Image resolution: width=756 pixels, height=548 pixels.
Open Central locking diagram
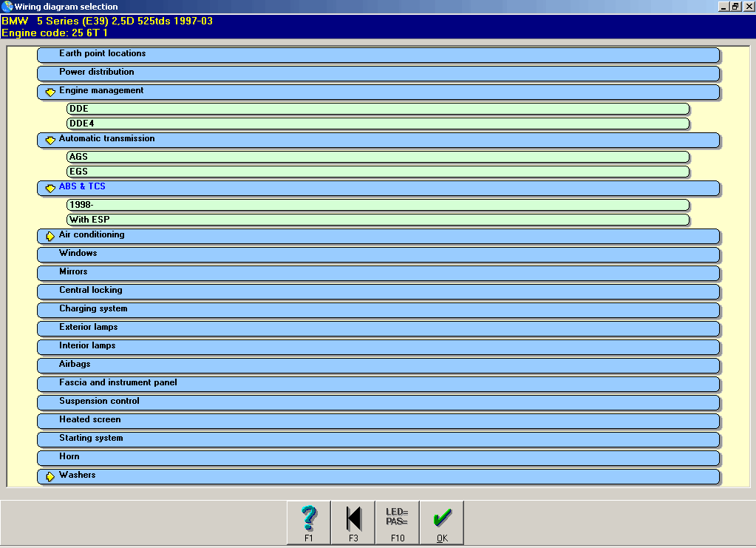[x=378, y=291]
